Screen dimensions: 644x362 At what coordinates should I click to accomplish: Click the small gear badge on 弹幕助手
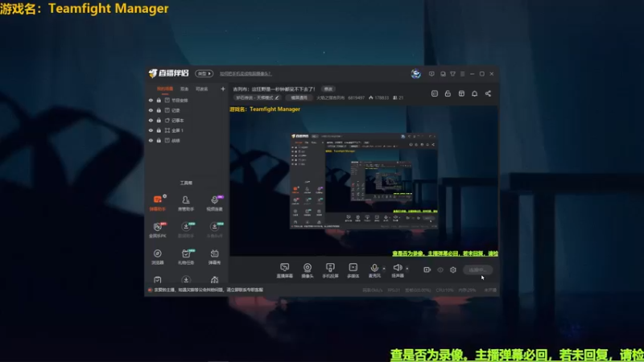coord(165,196)
